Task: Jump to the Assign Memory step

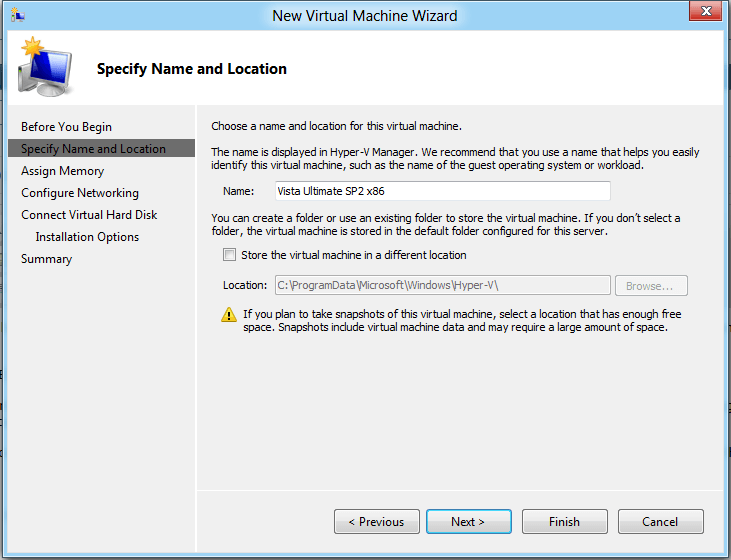Action: coord(62,171)
